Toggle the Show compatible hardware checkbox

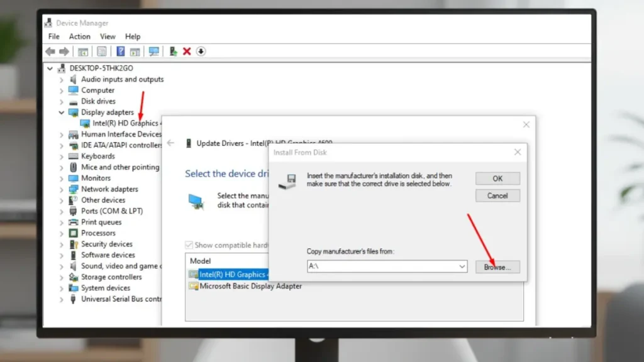pyautogui.click(x=189, y=245)
